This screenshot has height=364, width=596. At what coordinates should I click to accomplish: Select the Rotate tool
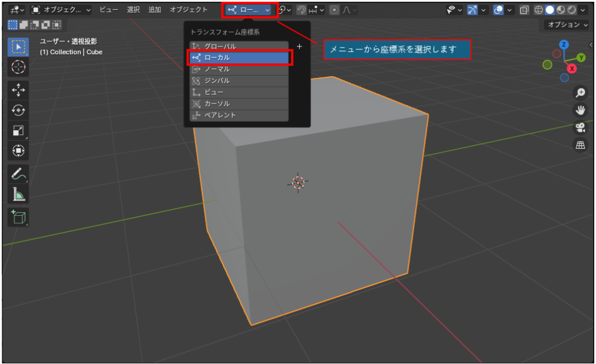point(18,110)
